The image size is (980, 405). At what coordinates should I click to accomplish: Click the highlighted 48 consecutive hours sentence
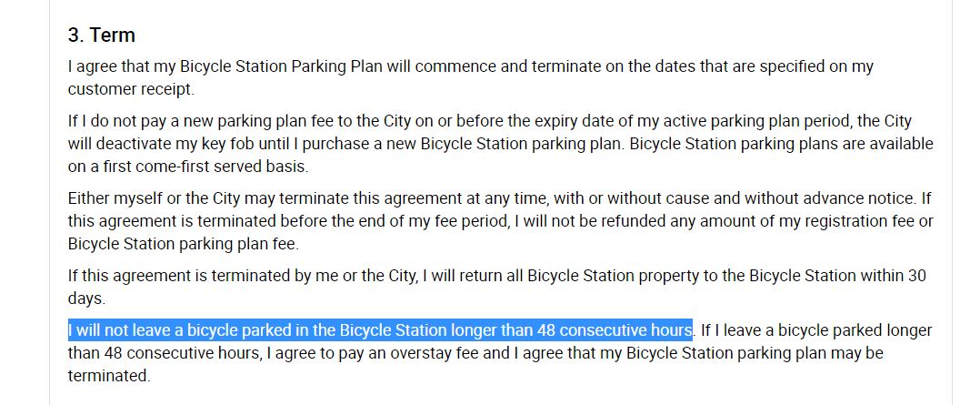pyautogui.click(x=380, y=329)
